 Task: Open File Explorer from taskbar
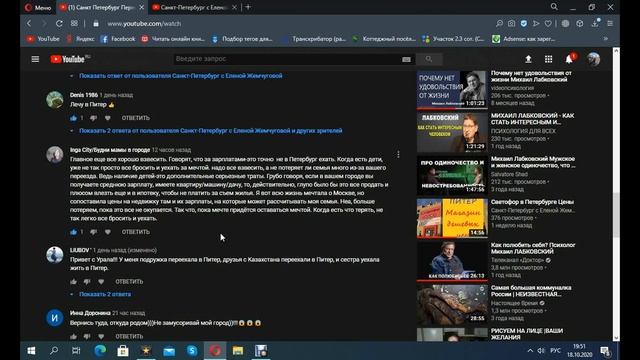pyautogui.click(x=238, y=351)
